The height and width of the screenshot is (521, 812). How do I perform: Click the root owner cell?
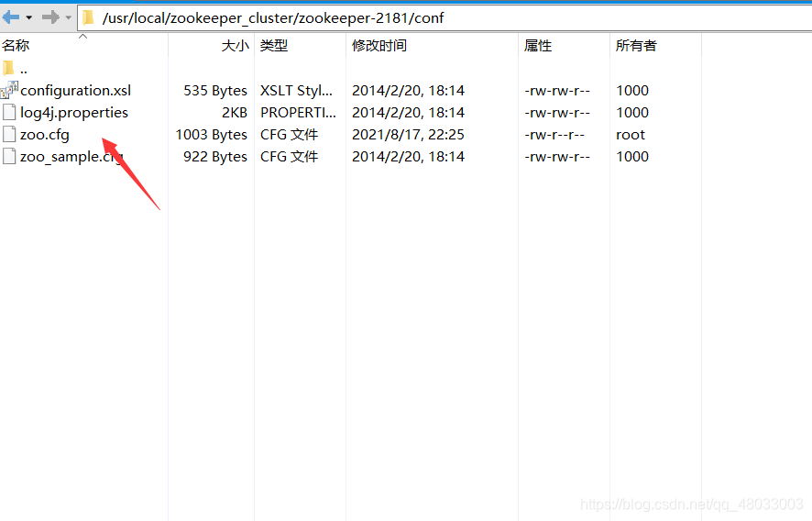(x=631, y=135)
